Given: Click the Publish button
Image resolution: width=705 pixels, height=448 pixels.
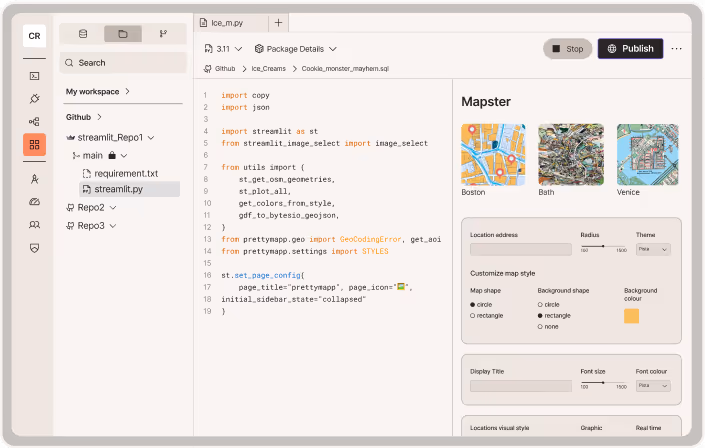Looking at the screenshot, I should [630, 49].
